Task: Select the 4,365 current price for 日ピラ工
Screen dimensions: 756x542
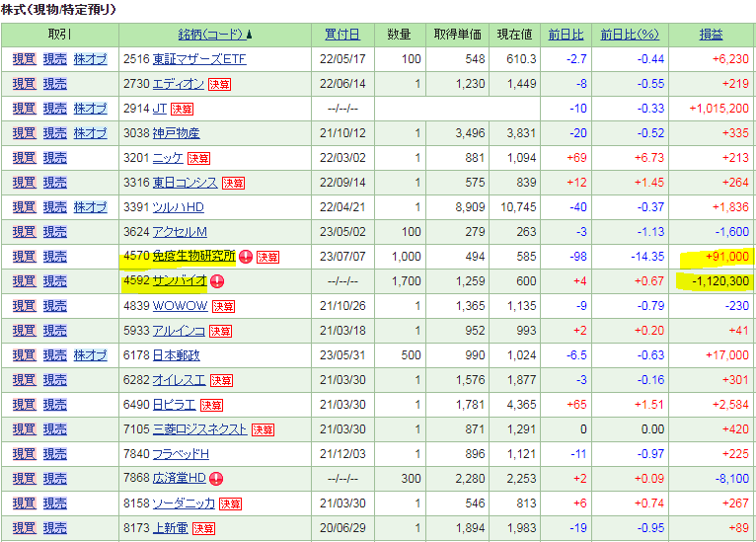Action: [x=521, y=405]
